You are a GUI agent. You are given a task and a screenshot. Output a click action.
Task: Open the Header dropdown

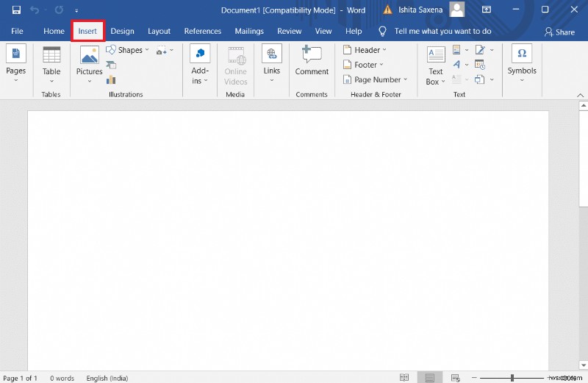tap(365, 50)
